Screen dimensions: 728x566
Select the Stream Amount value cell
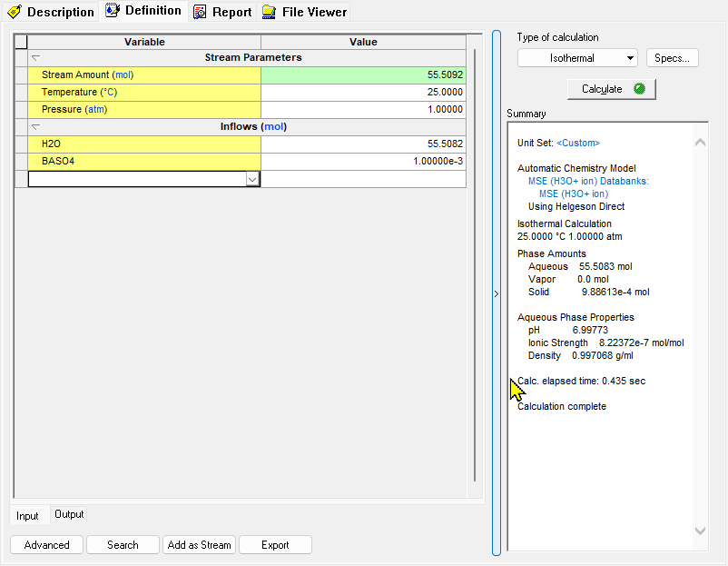(363, 75)
